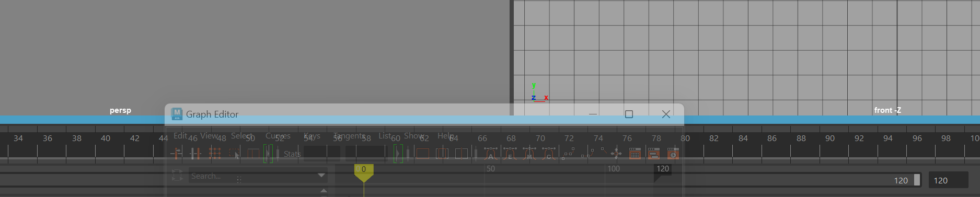The width and height of the screenshot is (980, 197).
Task: Collapse the outliner panel using up arrow
Action: click(324, 191)
